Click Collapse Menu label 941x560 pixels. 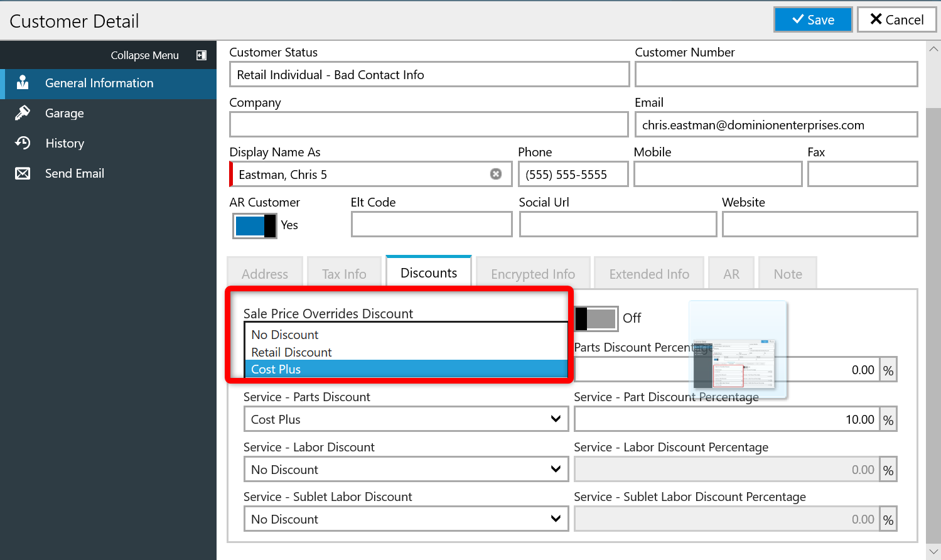(x=144, y=55)
